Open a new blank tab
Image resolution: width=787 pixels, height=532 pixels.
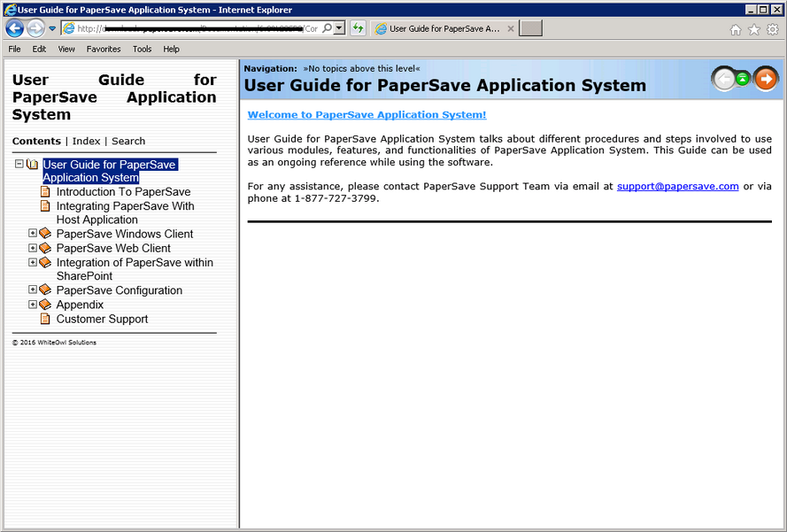530,28
